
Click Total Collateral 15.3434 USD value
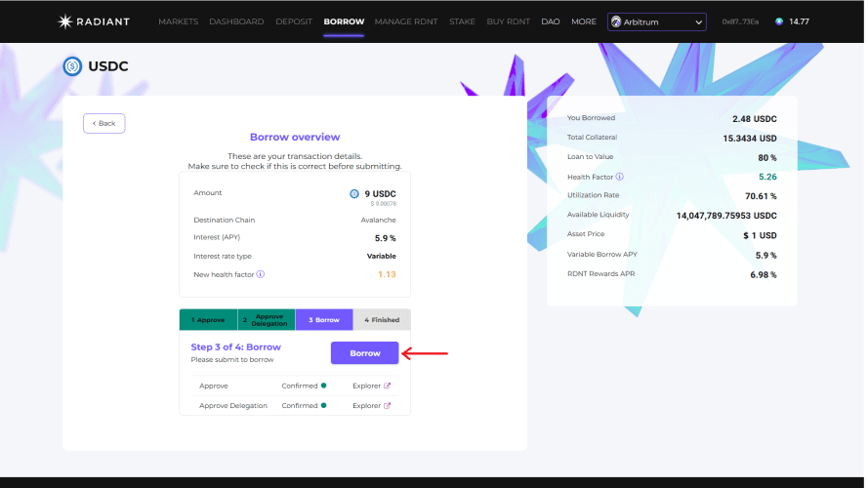click(x=750, y=139)
